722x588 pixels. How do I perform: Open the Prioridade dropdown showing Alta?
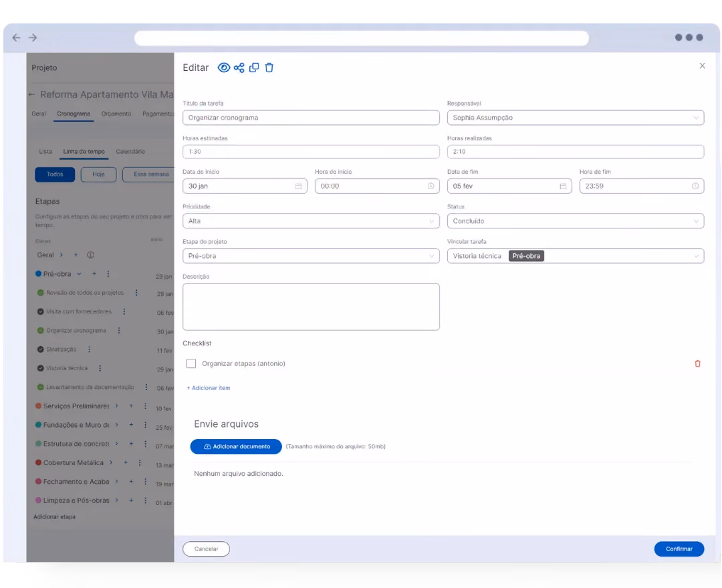pos(311,221)
